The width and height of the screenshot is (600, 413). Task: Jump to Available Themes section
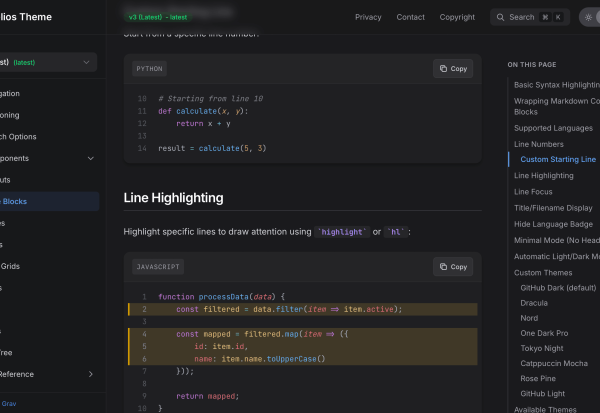point(545,409)
